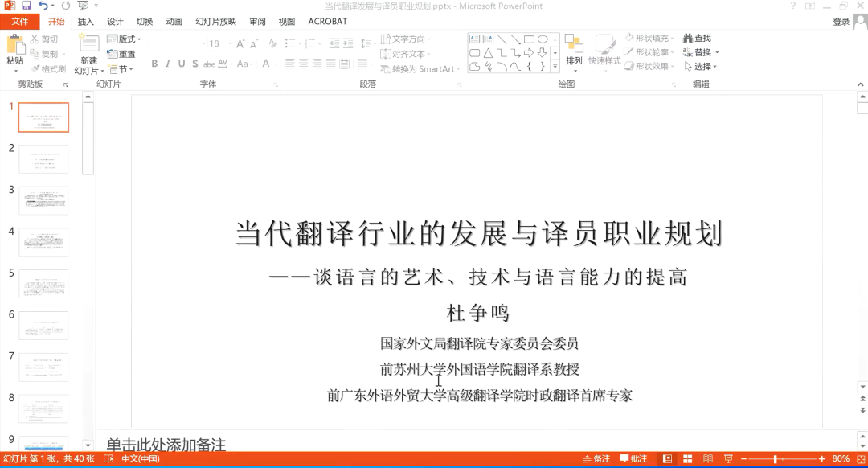Click the zoom slider handle

[776, 459]
